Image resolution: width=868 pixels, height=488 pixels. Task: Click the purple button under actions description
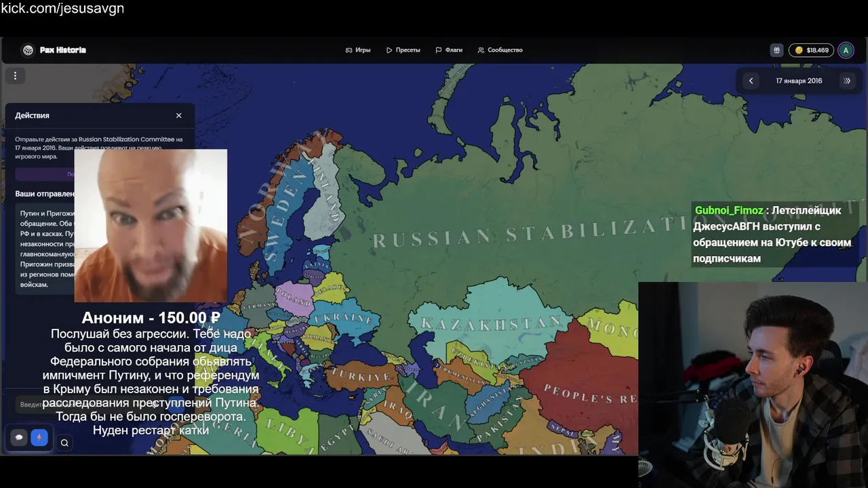tap(45, 174)
